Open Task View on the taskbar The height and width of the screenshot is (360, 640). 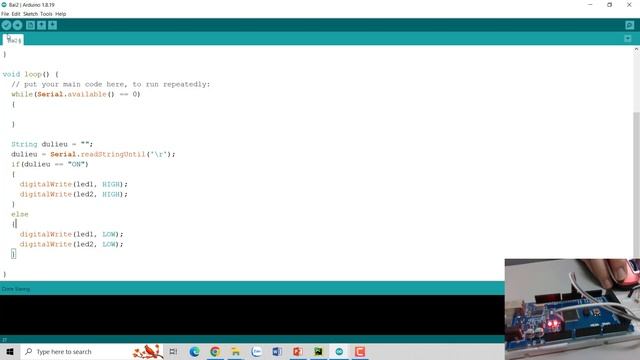point(173,351)
